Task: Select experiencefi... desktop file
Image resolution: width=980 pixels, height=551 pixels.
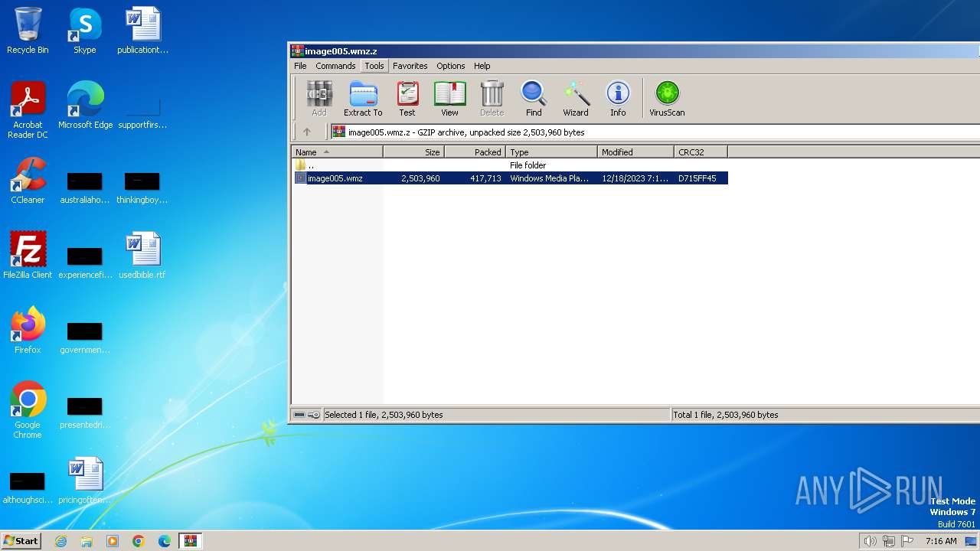Action: pyautogui.click(x=85, y=262)
